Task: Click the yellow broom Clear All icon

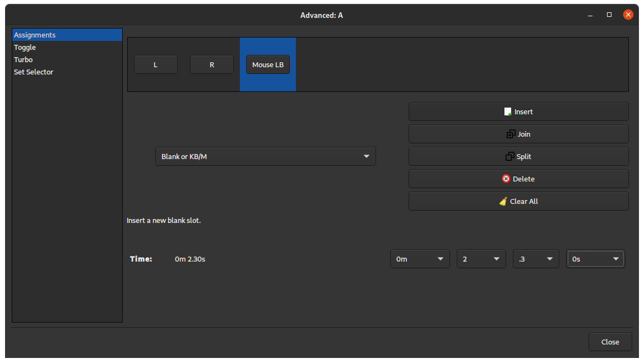Action: (x=503, y=201)
